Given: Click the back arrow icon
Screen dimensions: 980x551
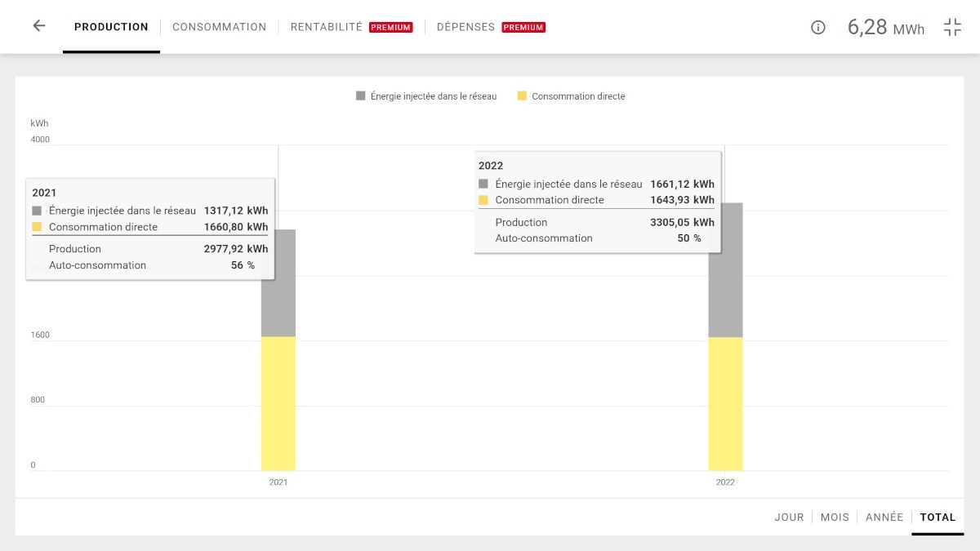Looking at the screenshot, I should pyautogui.click(x=38, y=26).
